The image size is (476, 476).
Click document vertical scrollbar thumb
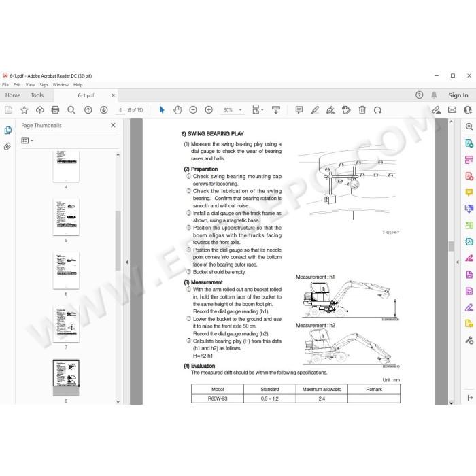[451, 246]
